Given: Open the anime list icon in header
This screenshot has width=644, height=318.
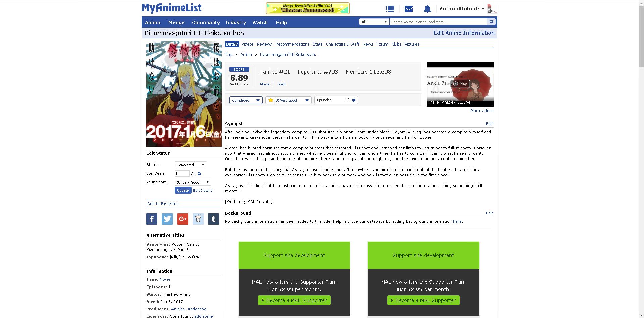Looking at the screenshot, I should pos(390,9).
